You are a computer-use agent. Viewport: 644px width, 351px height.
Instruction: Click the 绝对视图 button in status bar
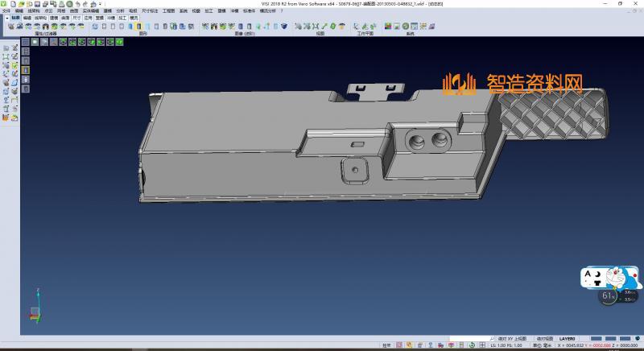(544, 338)
